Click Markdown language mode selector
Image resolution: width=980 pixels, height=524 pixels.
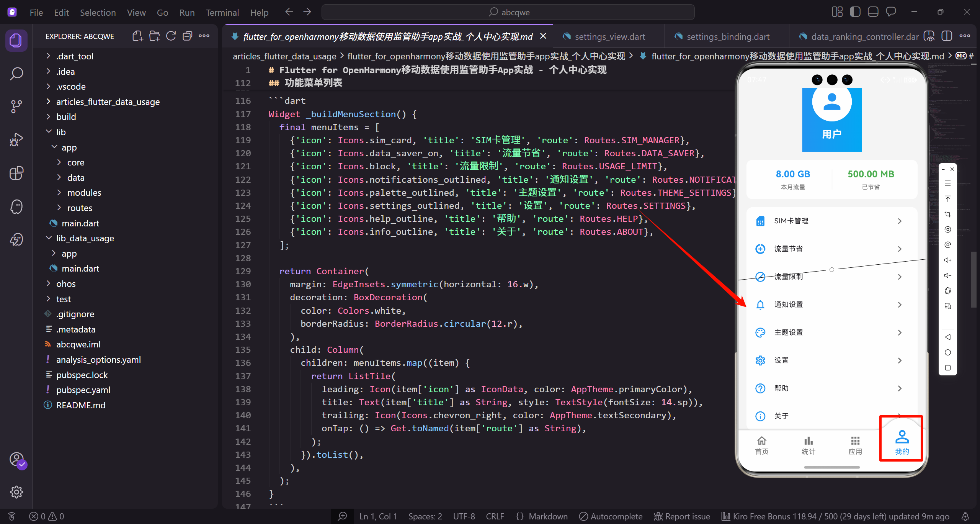click(x=548, y=516)
